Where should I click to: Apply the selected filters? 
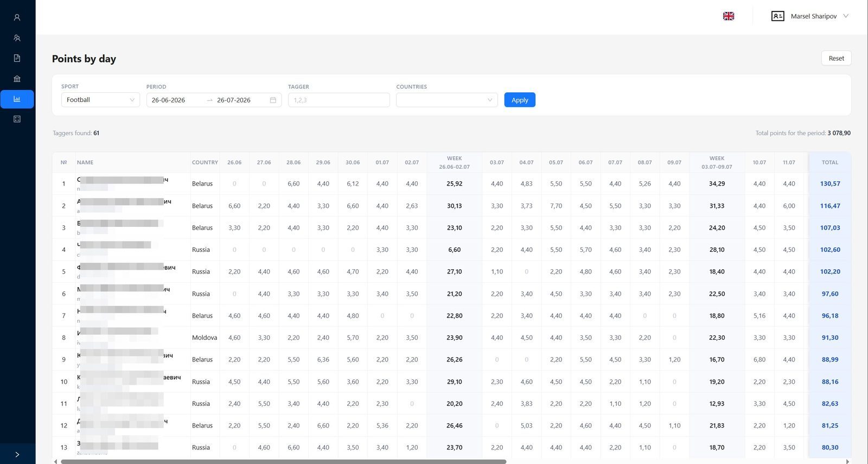pyautogui.click(x=520, y=100)
